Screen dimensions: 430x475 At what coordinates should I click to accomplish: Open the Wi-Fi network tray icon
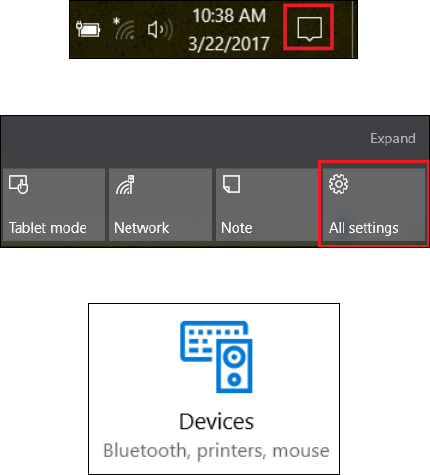tap(124, 29)
